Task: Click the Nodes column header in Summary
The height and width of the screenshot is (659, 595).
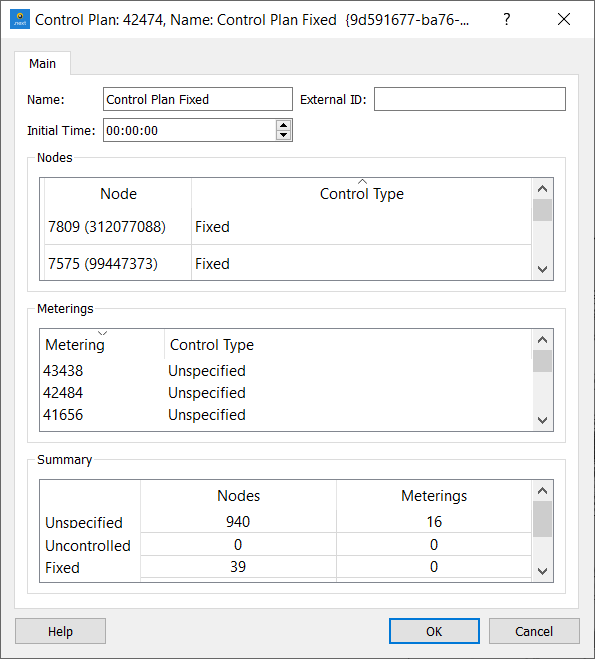Action: pos(238,496)
